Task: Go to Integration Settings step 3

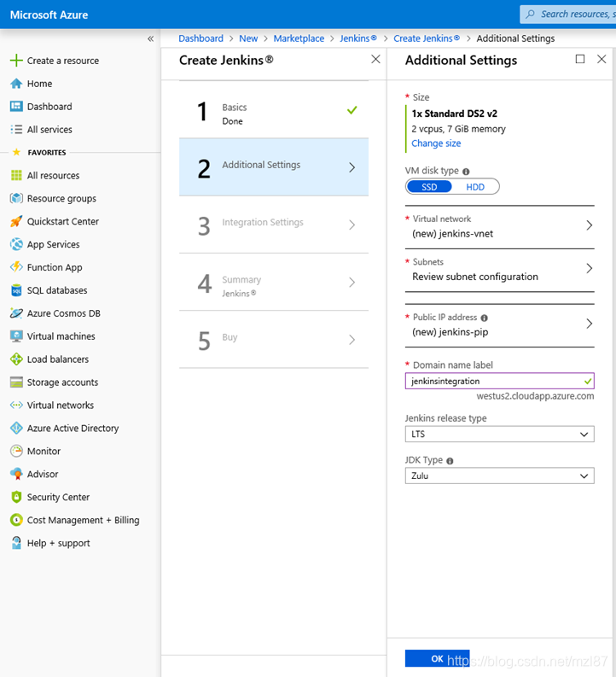Action: 274,225
